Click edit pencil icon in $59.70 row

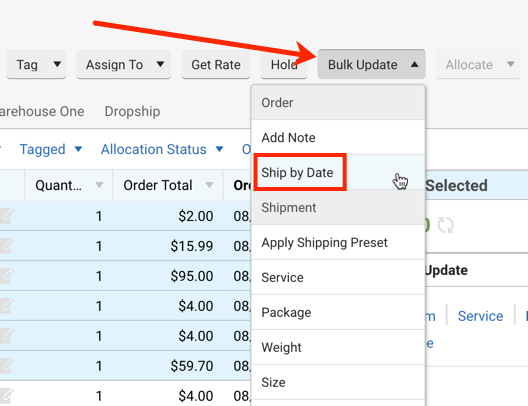pyautogui.click(x=7, y=366)
